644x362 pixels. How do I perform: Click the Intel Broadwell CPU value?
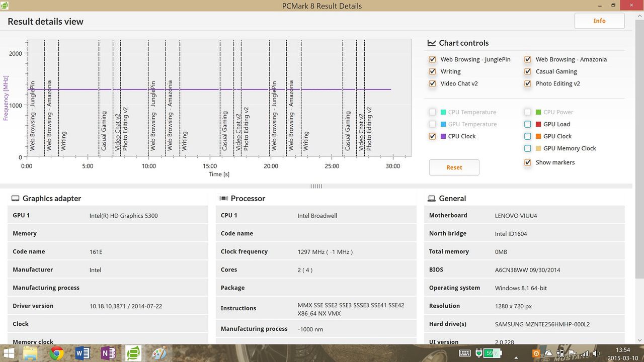317,216
